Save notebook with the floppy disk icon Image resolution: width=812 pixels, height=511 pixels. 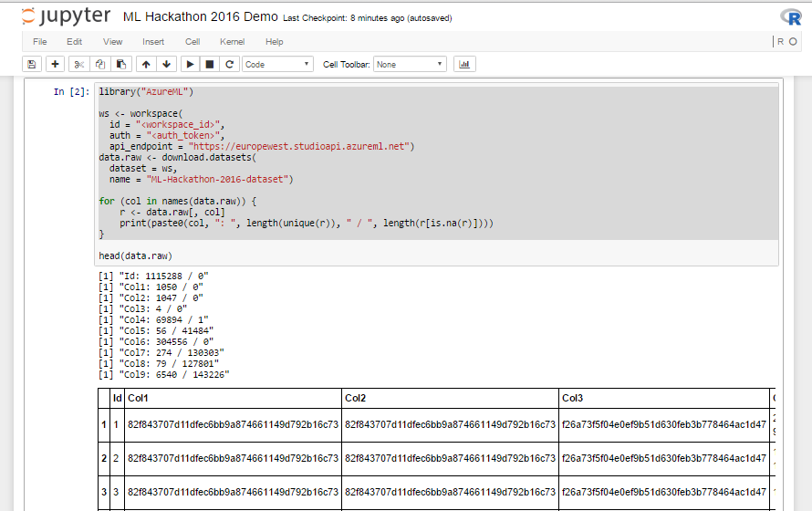[32, 64]
